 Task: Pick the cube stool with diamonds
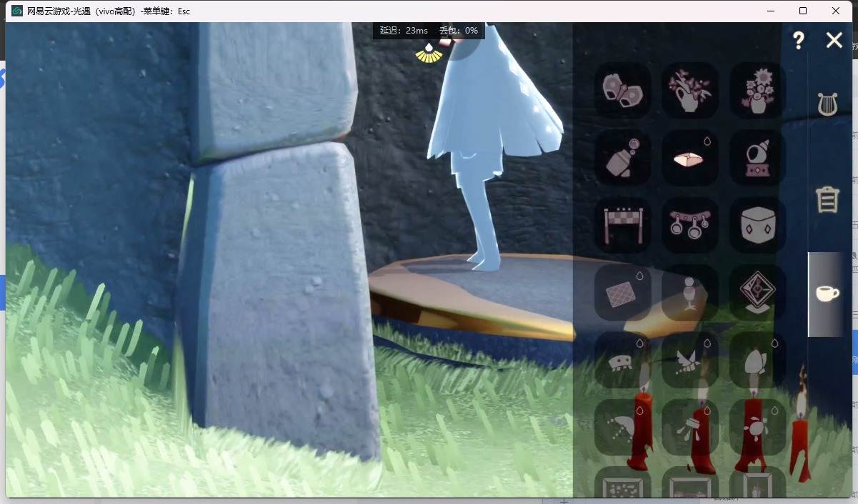point(757,225)
